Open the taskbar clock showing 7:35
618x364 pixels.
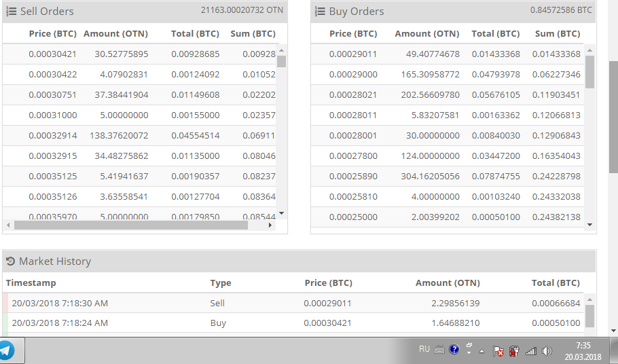point(583,351)
